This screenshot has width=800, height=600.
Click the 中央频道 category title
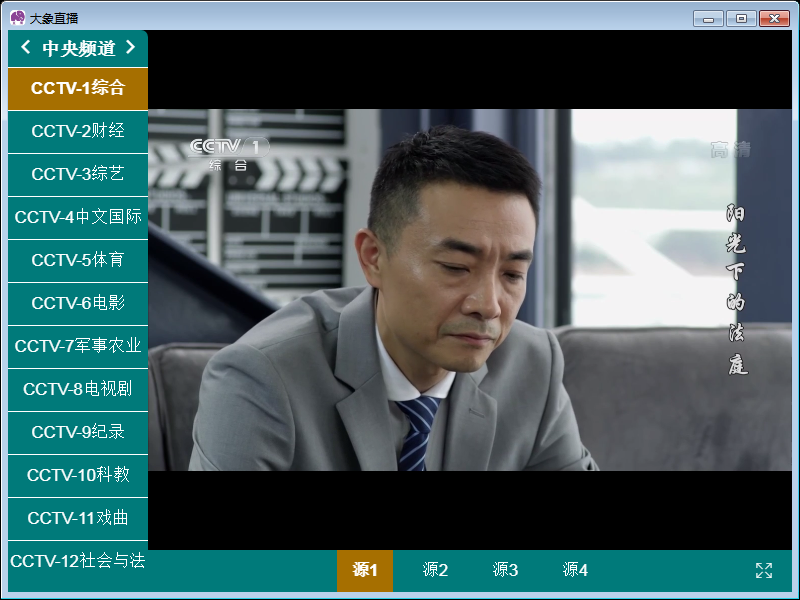point(79,48)
